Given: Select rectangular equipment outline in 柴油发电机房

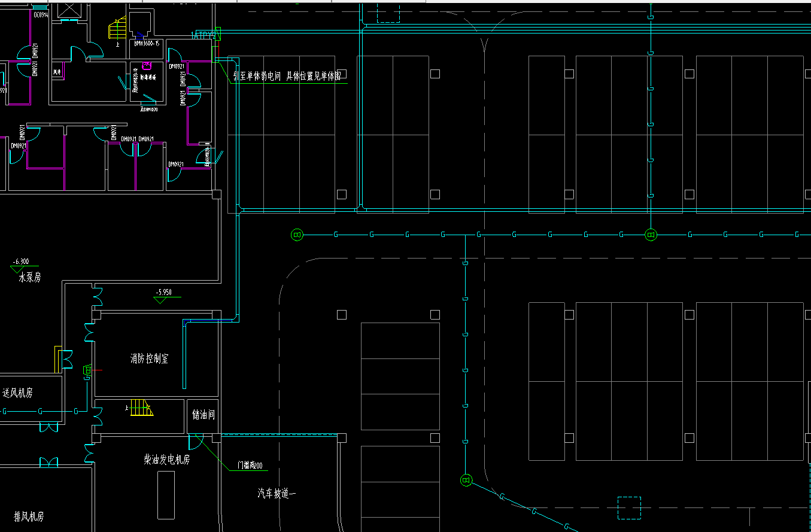Looking at the screenshot, I should coord(166,495).
